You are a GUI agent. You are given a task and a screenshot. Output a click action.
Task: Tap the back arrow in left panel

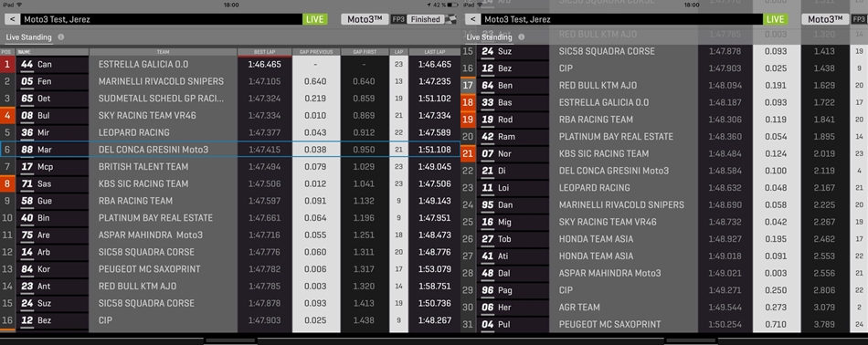tap(12, 19)
